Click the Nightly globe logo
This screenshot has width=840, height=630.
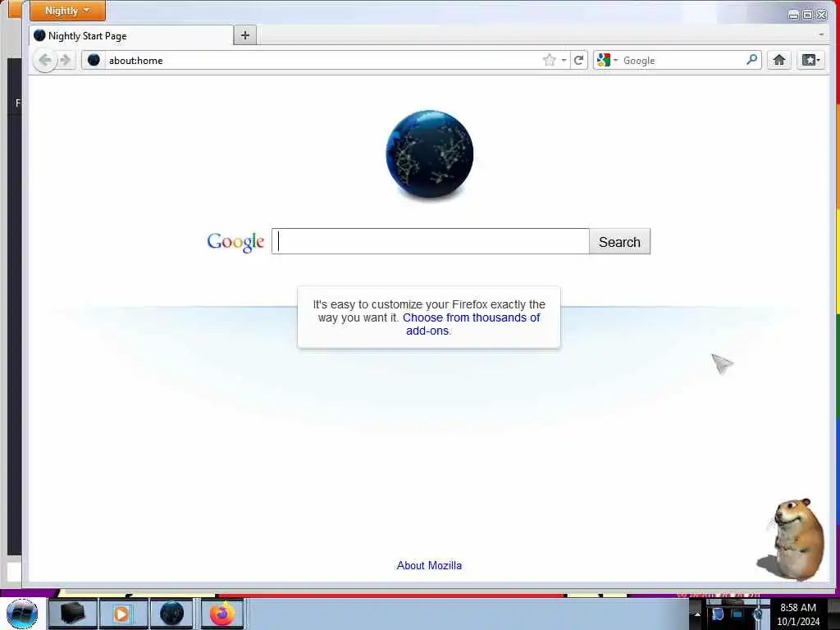[x=429, y=154]
